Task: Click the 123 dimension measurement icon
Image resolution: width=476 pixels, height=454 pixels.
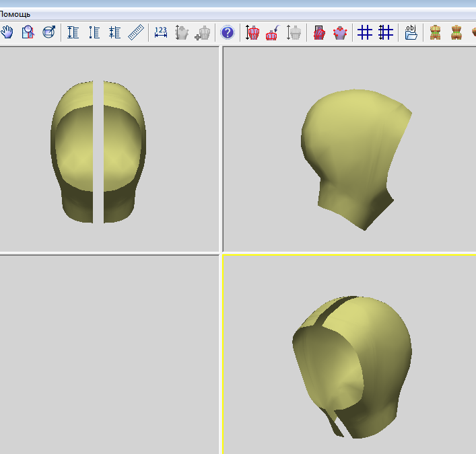Action: tap(161, 32)
